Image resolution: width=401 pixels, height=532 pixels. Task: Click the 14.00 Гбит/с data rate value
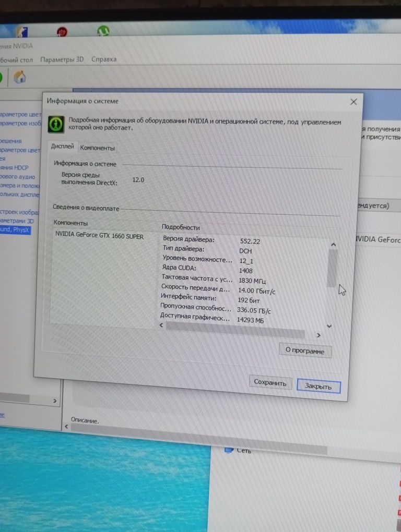point(256,291)
